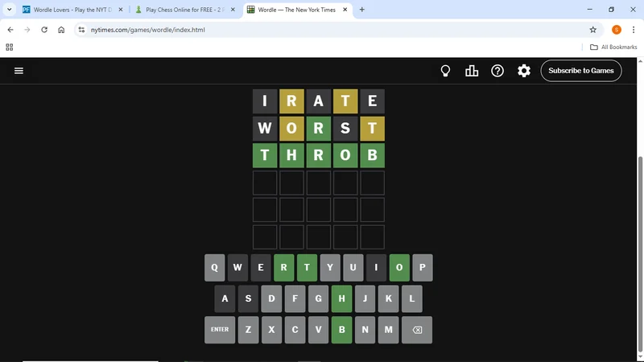Open the Wordle hamburger menu
This screenshot has width=644, height=362.
19,71
